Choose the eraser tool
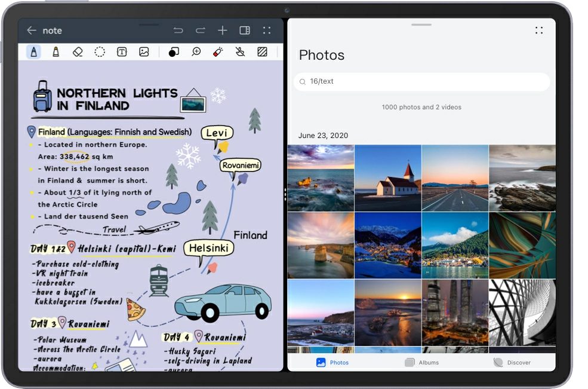The width and height of the screenshot is (588, 389). click(x=78, y=52)
